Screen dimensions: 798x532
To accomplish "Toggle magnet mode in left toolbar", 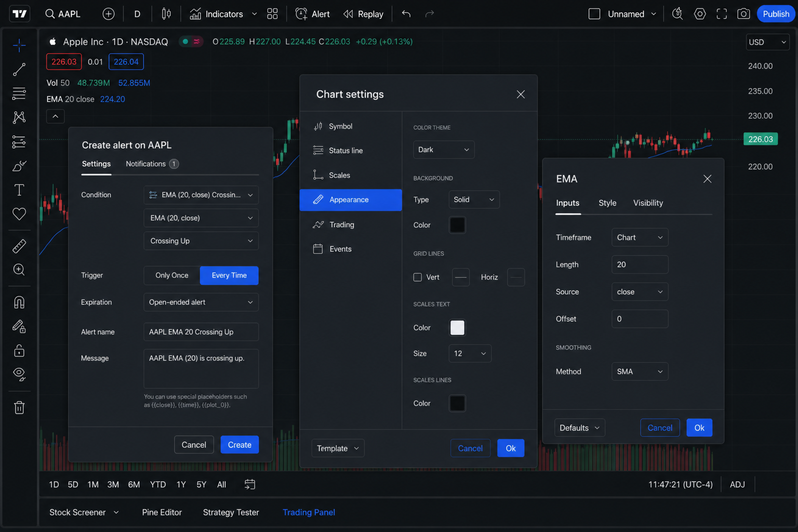I will (x=19, y=302).
